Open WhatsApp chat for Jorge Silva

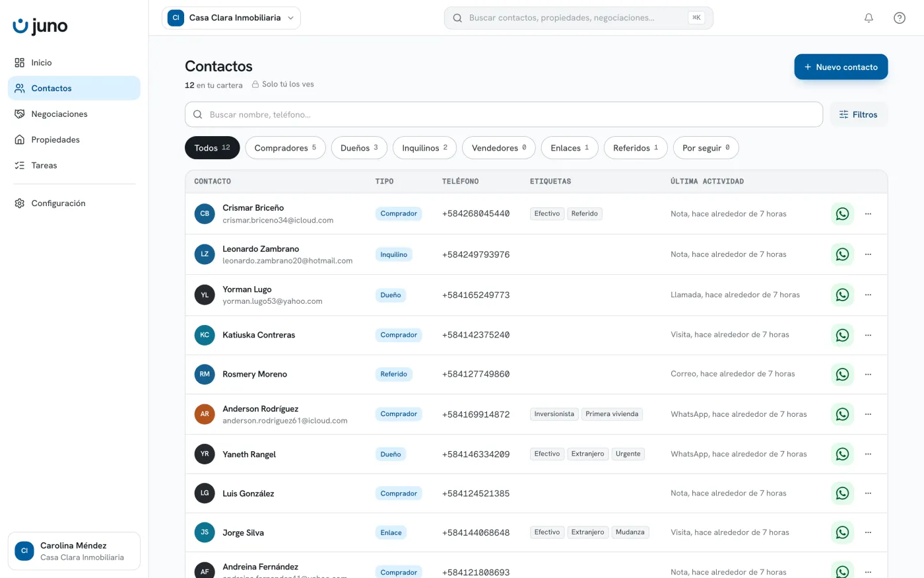click(842, 532)
